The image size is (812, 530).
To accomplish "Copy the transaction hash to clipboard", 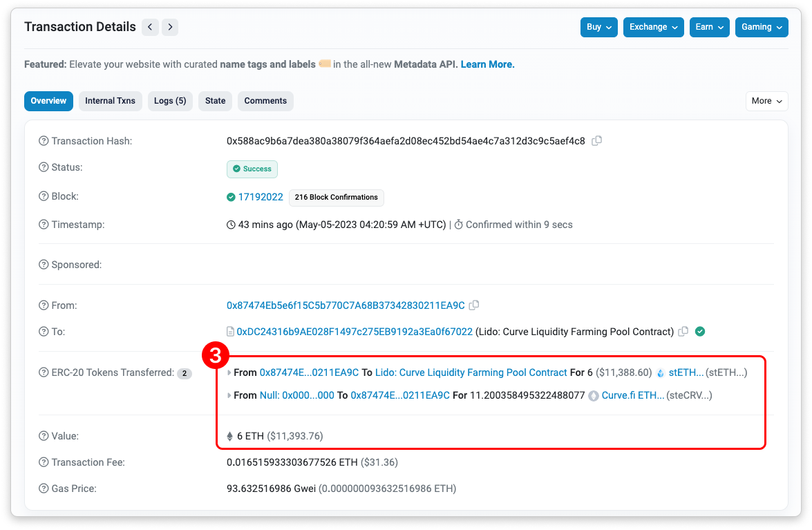I will tap(597, 141).
